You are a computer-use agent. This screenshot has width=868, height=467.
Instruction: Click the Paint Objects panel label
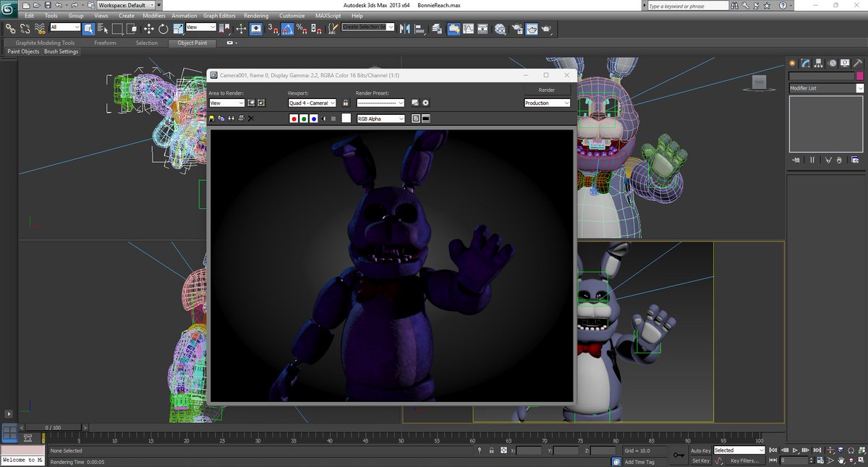click(x=23, y=51)
